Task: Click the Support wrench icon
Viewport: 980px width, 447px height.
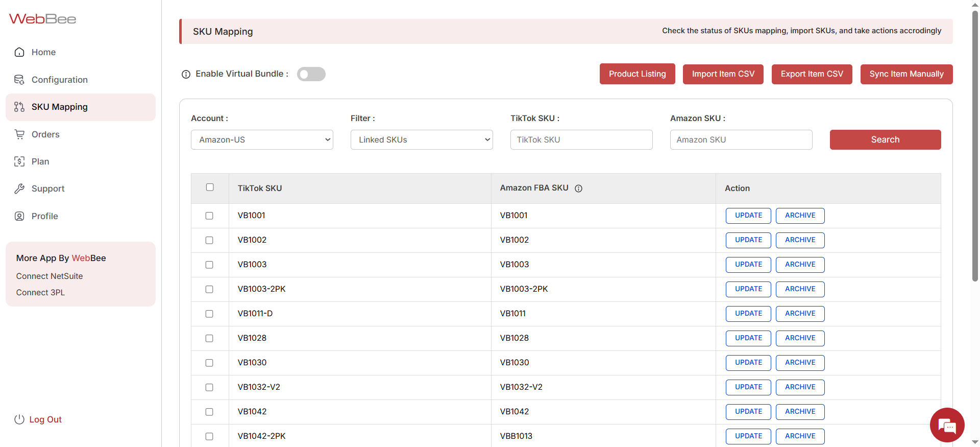Action: tap(19, 189)
